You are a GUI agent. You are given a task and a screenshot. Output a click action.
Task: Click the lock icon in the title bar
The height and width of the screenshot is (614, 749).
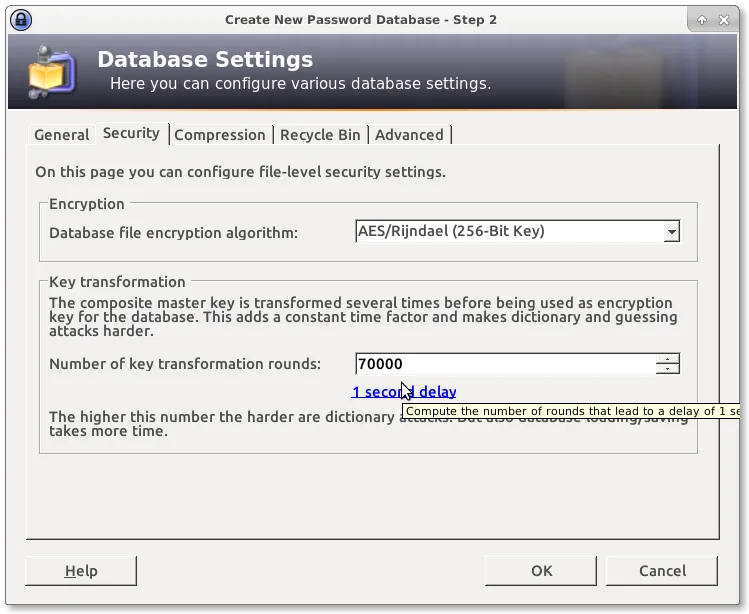[19, 19]
